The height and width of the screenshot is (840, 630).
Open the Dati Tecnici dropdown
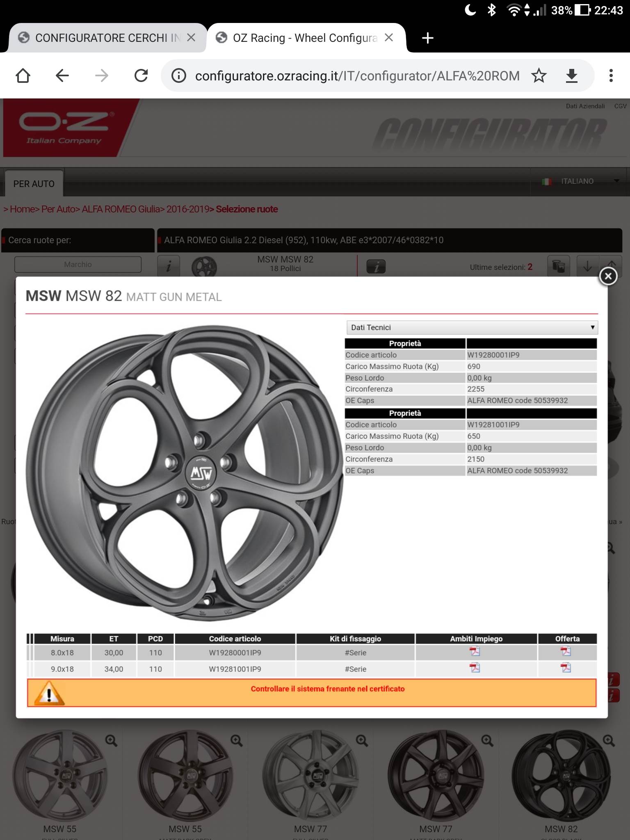[x=472, y=327]
